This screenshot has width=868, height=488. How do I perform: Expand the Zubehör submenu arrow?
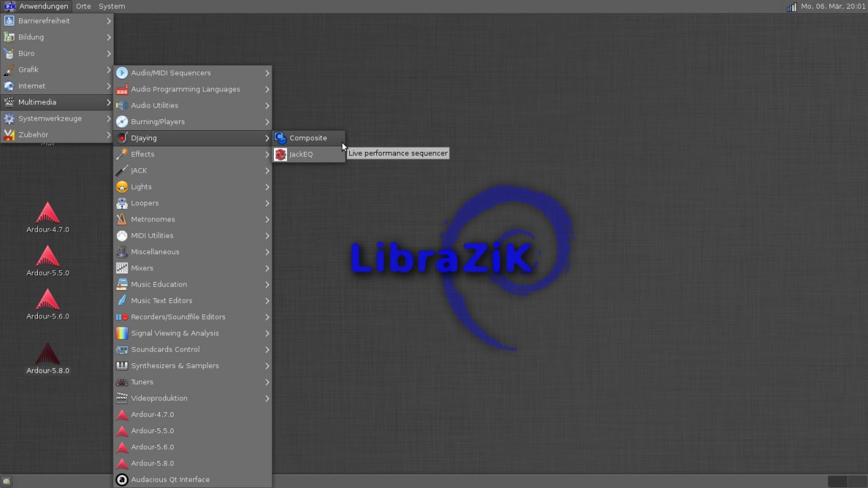108,135
